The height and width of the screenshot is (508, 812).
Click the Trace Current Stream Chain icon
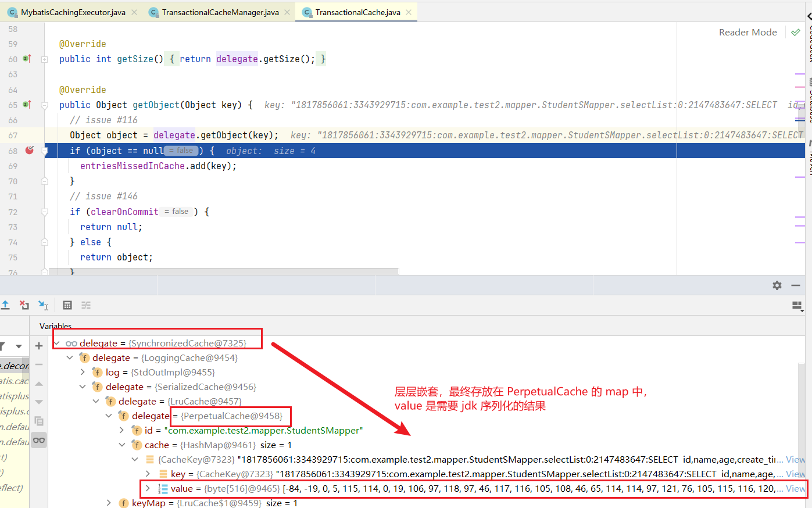(86, 305)
